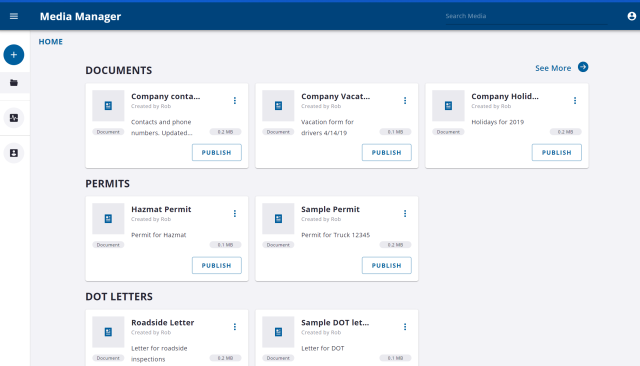Click 'Vacation form for drivers 4/14/19' description
Image resolution: width=640 pixels, height=366 pixels.
click(328, 127)
